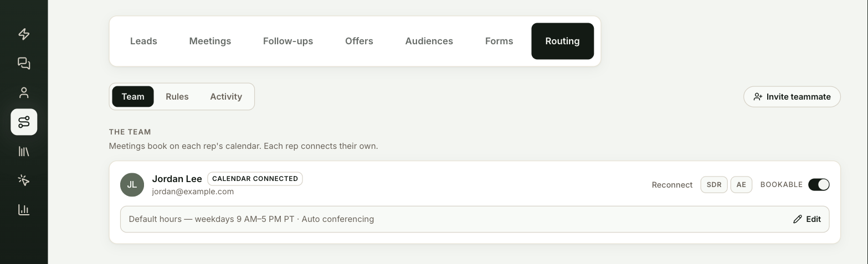This screenshot has height=264, width=868.
Task: Click the routing sidebar icon
Action: (x=24, y=122)
